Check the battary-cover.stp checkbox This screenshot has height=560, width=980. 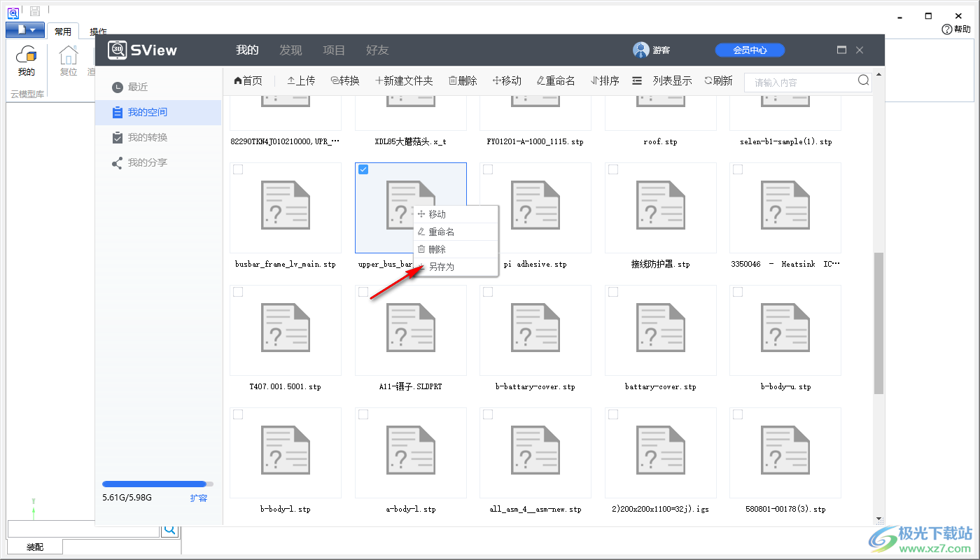click(x=613, y=292)
